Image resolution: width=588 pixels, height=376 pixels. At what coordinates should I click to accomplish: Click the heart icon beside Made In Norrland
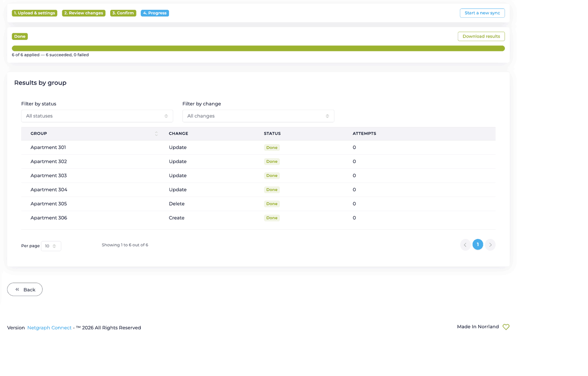[x=506, y=327]
